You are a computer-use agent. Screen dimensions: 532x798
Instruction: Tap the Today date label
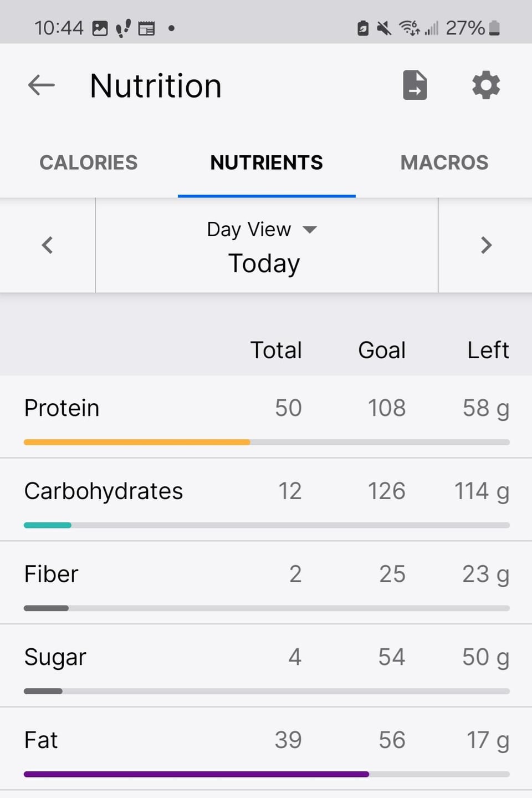pyautogui.click(x=264, y=263)
